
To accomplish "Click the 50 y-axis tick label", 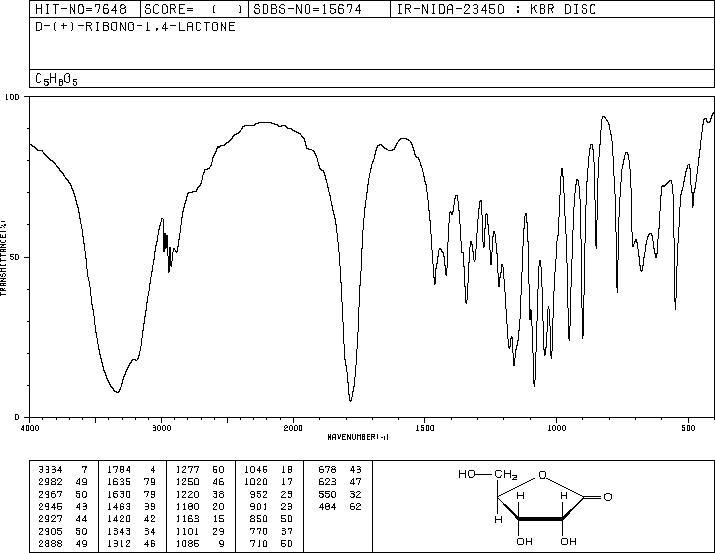I will [16, 257].
